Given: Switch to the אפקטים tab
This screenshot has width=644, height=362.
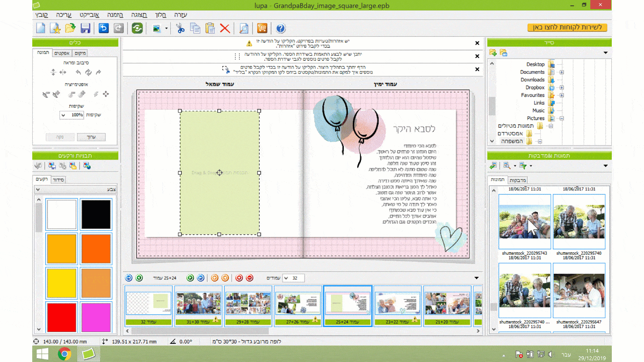Looking at the screenshot, I should 62,53.
